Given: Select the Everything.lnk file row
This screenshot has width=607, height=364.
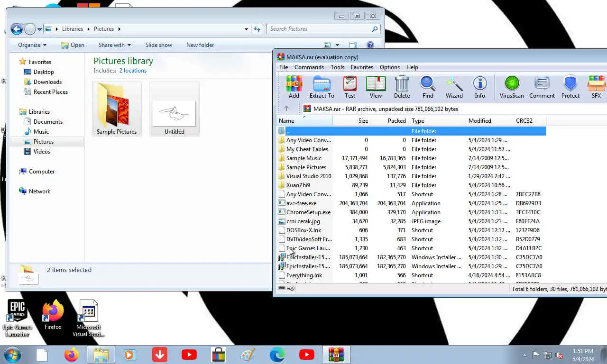Looking at the screenshot, I should (412, 275).
